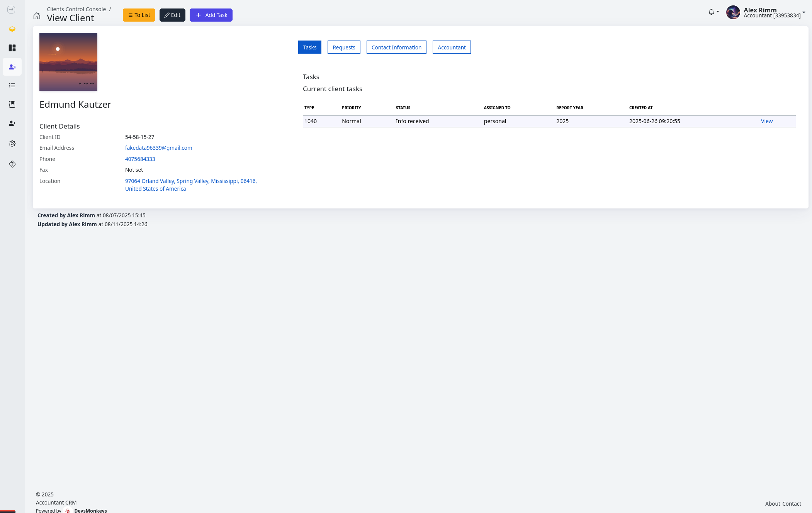
Task: Switch to the Accountant tab
Action: 452,47
